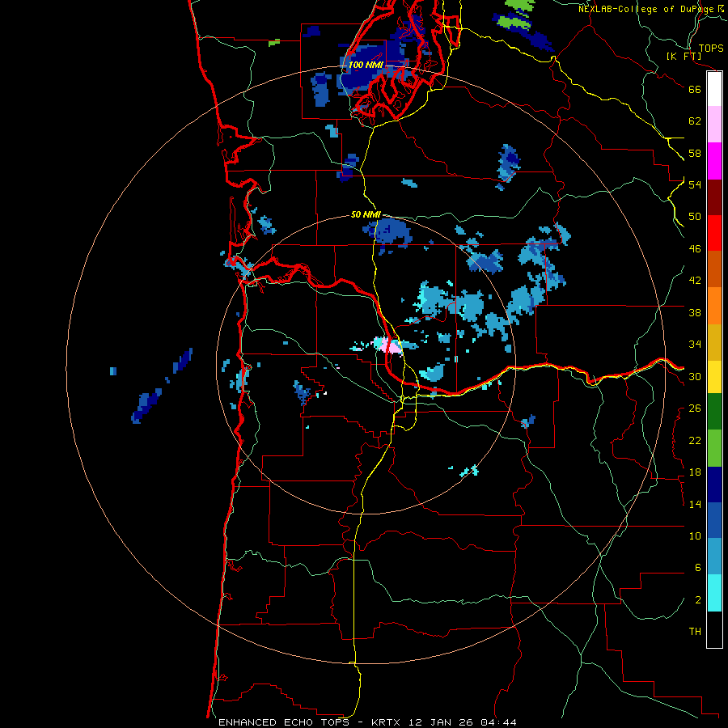Screen dimensions: 728x728
Task: Click the "58" legend value
Action: [x=695, y=153]
